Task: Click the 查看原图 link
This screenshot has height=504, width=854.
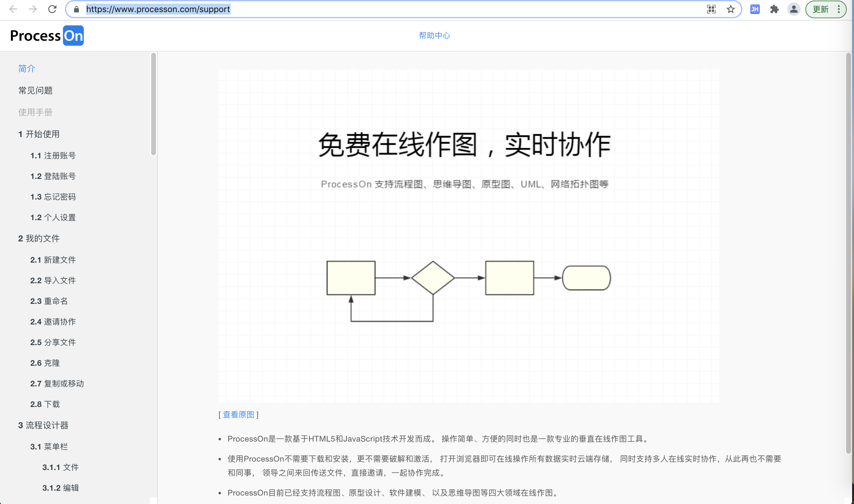Action: tap(238, 415)
